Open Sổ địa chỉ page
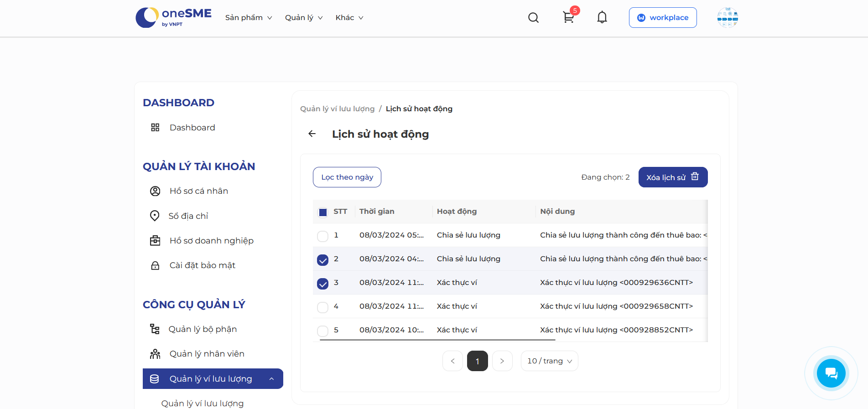 pyautogui.click(x=188, y=216)
